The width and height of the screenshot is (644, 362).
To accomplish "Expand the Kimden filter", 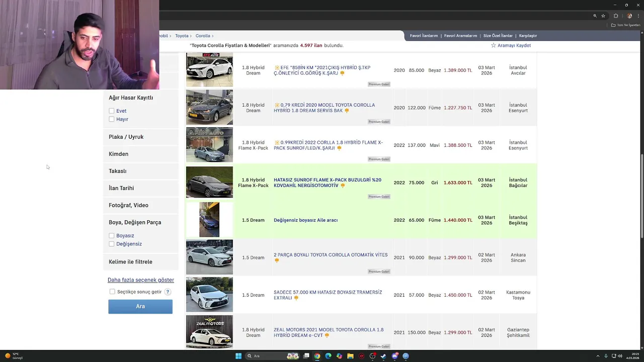I will 141,154.
